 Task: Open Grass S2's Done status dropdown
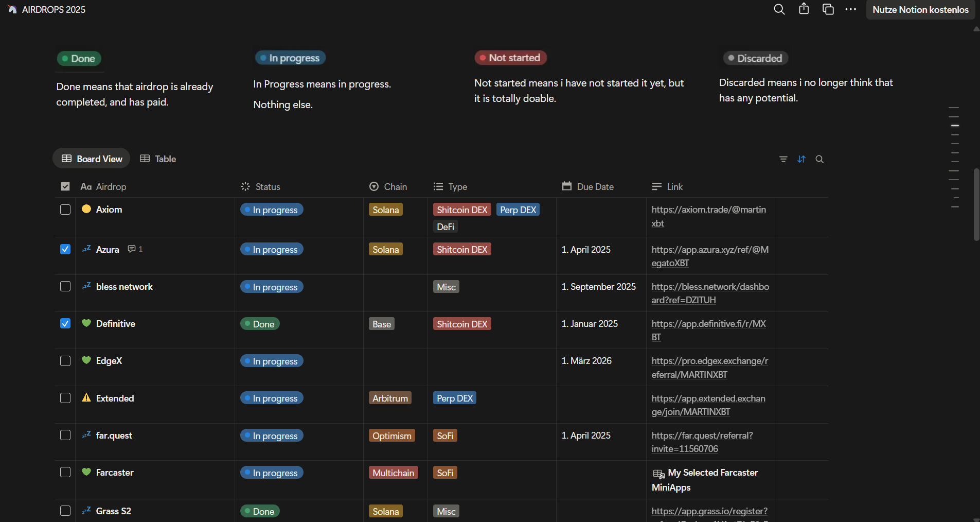pos(260,511)
